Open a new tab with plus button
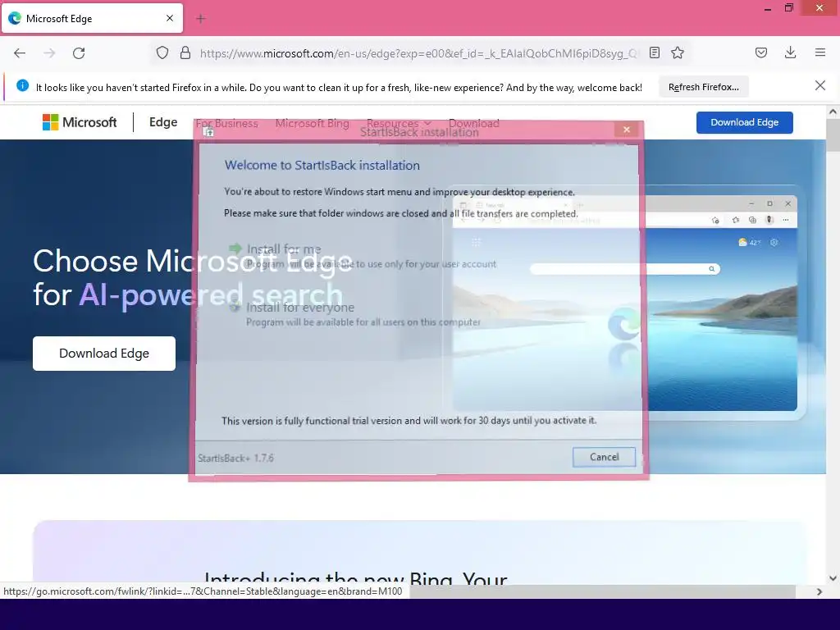The width and height of the screenshot is (840, 630). click(201, 19)
